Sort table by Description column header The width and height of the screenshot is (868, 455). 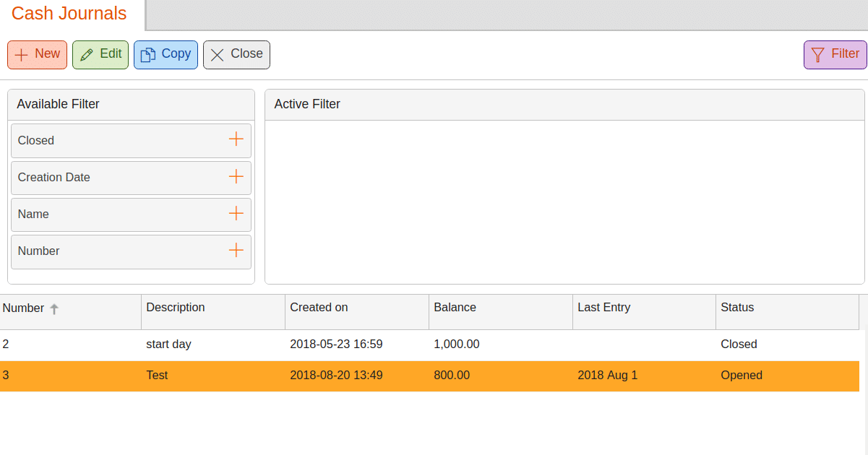(176, 308)
